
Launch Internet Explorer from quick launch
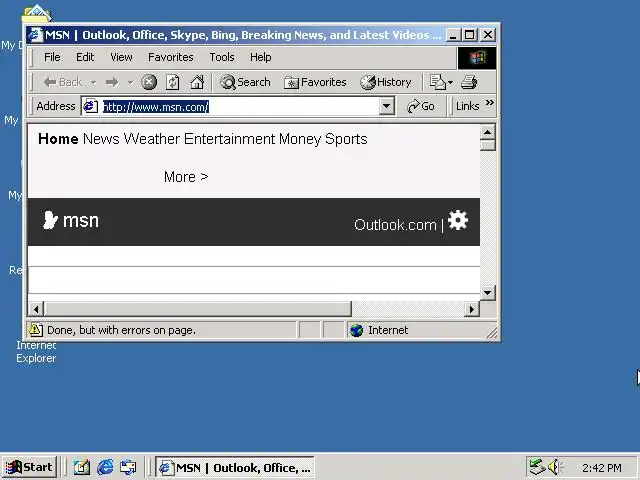pos(105,467)
